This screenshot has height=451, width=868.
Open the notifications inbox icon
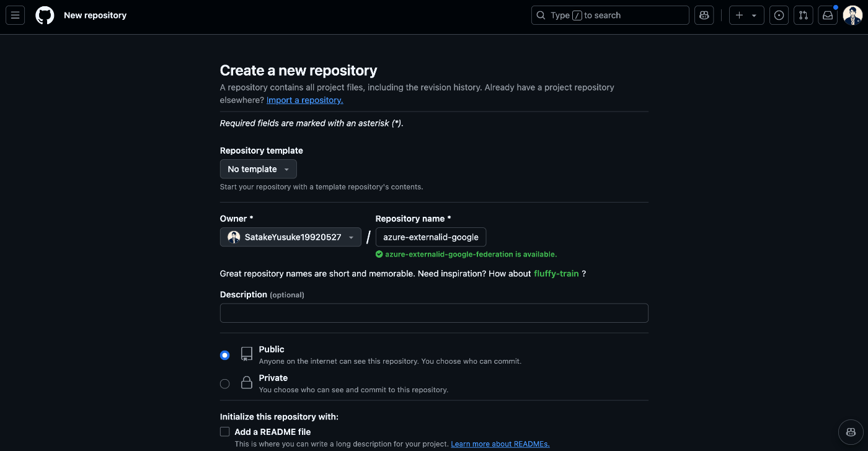828,15
